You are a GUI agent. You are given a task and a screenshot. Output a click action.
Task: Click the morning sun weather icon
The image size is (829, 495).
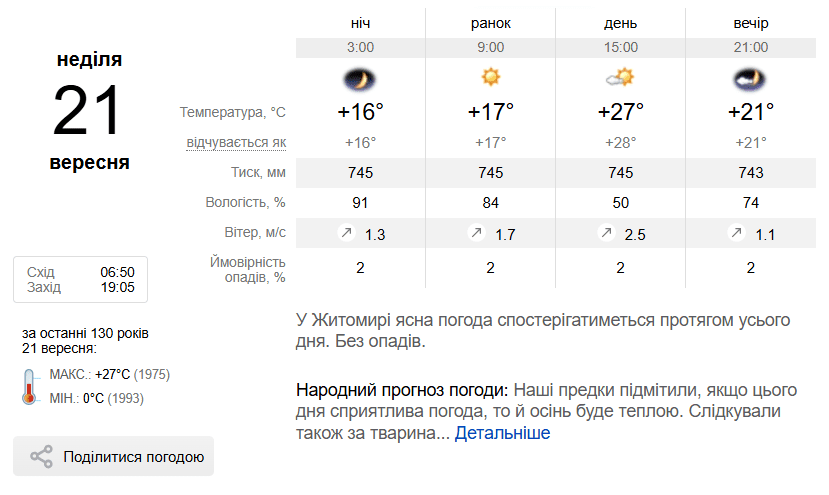tap(490, 77)
